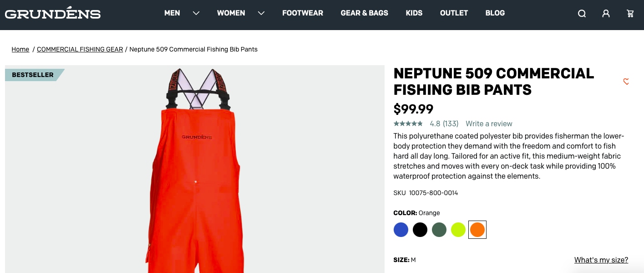Open the search icon in header
644x273 pixels.
582,14
